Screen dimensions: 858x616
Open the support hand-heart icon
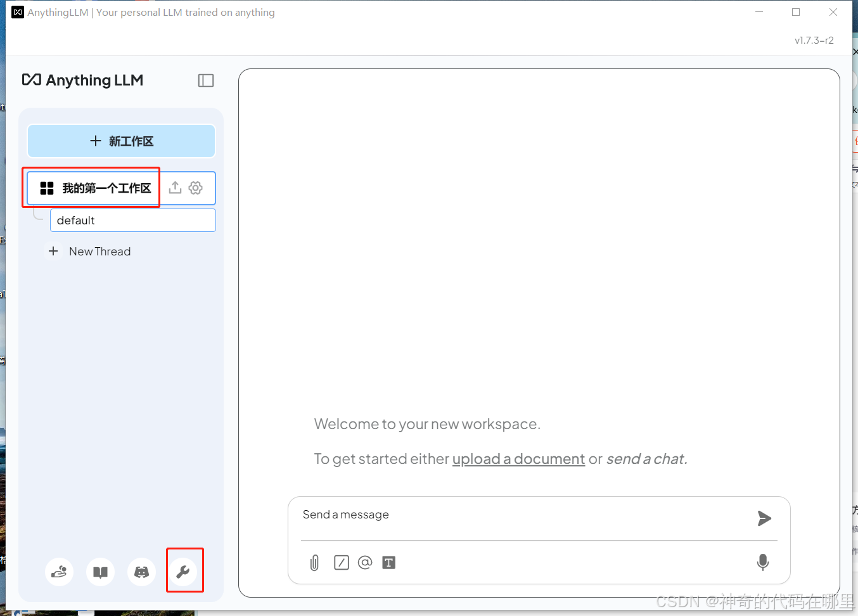point(60,572)
